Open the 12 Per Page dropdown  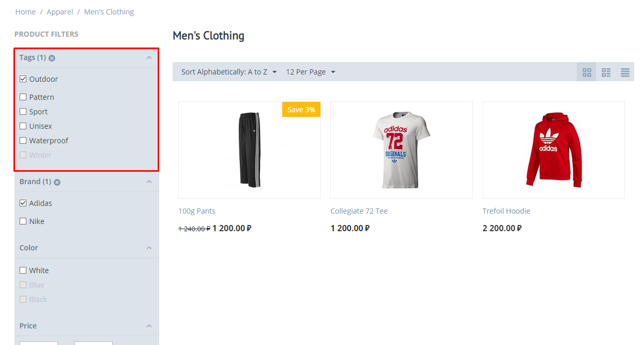point(311,72)
